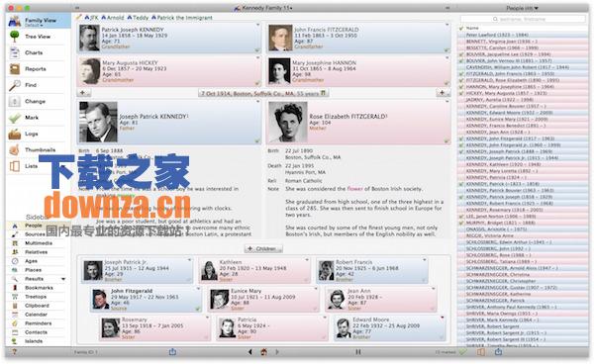Add a spouse to Rose with plus button

pos(443,93)
